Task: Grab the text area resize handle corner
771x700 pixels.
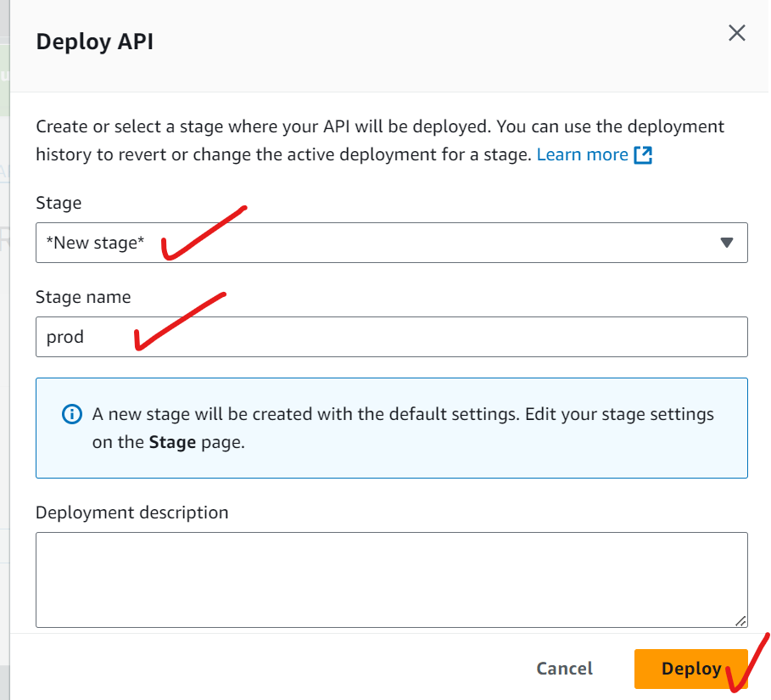Action: 740,620
